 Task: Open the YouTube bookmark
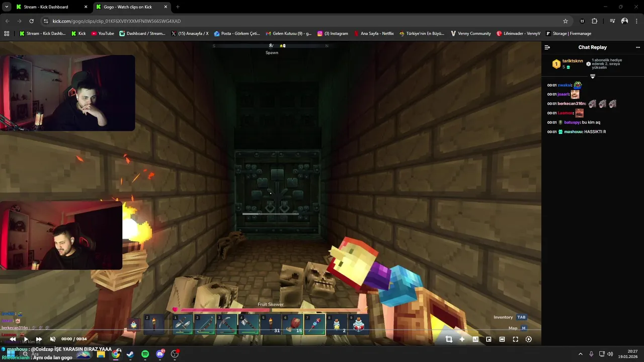point(103,34)
